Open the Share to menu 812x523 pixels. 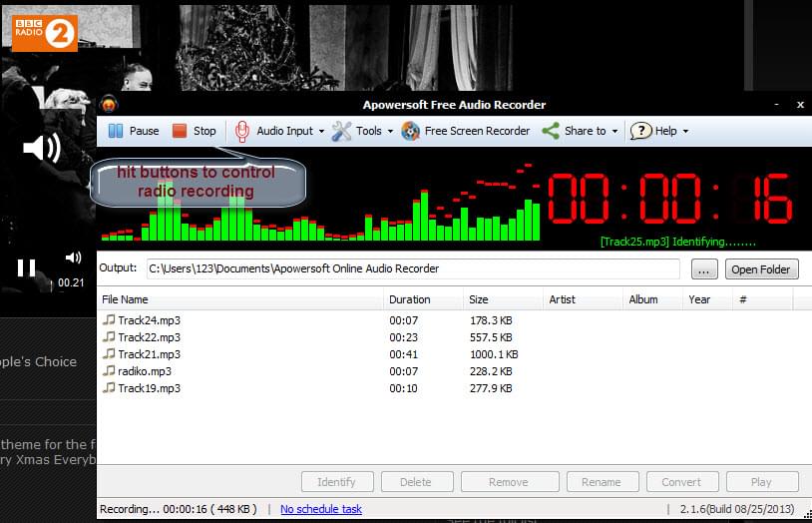tap(580, 131)
